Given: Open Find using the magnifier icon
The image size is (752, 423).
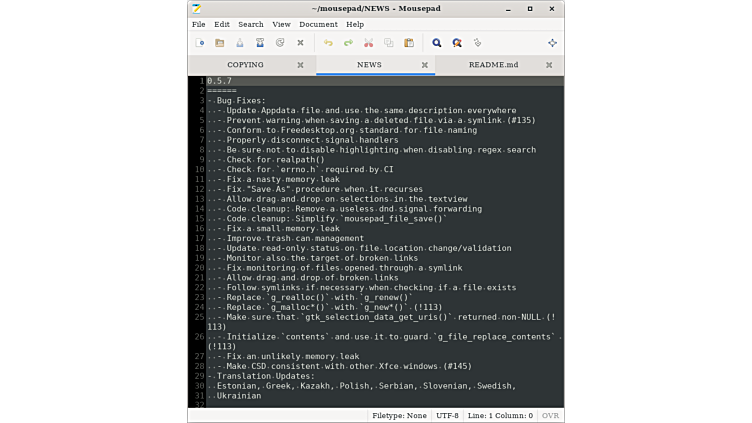Looking at the screenshot, I should point(437,43).
